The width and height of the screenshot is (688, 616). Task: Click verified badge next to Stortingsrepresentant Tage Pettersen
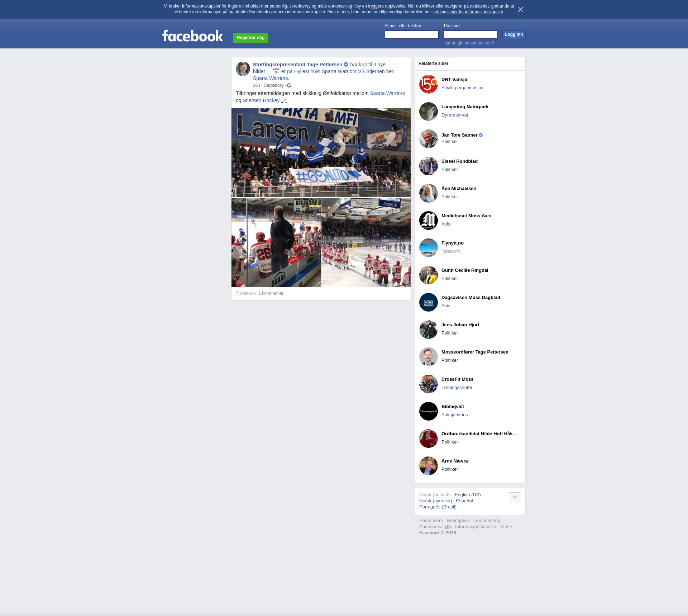346,65
